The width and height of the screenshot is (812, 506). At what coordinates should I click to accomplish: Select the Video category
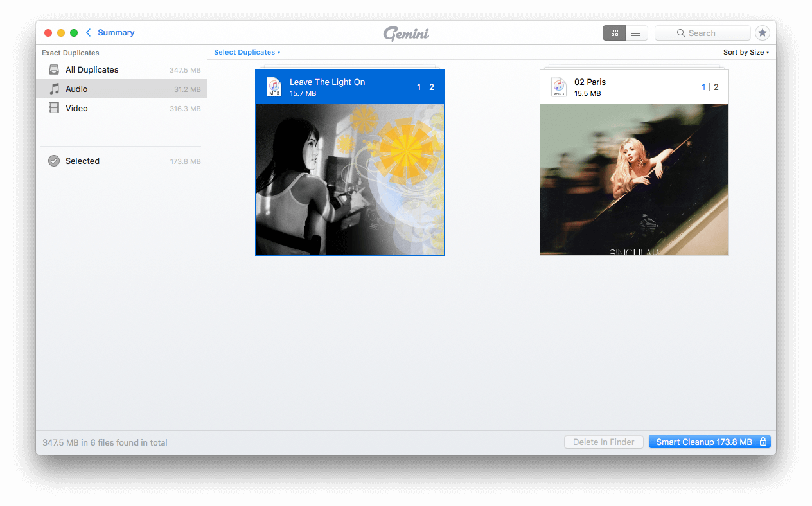coord(121,108)
